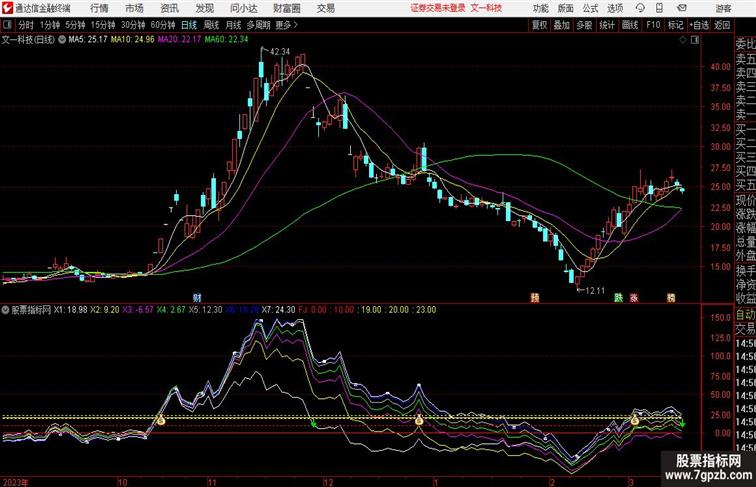This screenshot has height=487, width=756.
Task: Click the X1: 18.98 indicator value
Action: tap(70, 310)
